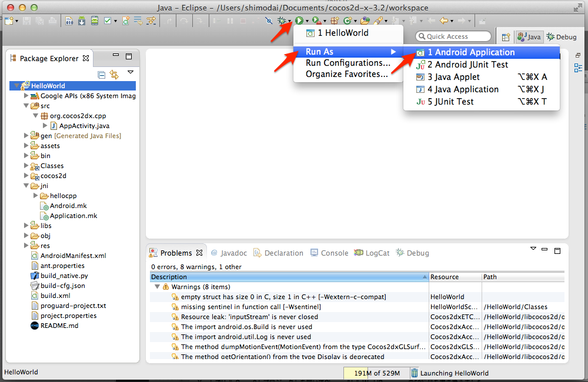Image resolution: width=588 pixels, height=382 pixels.
Task: Open the New wizard dropdown arrow
Action: (x=16, y=21)
